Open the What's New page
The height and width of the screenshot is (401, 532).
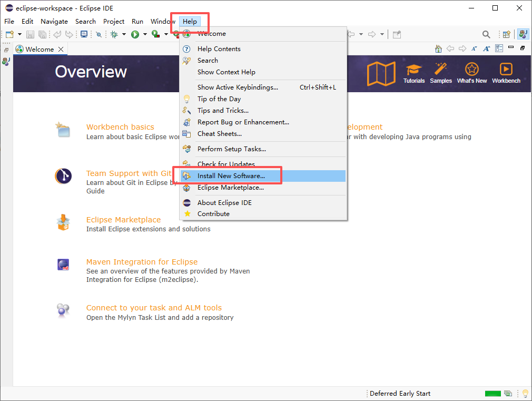pos(471,73)
